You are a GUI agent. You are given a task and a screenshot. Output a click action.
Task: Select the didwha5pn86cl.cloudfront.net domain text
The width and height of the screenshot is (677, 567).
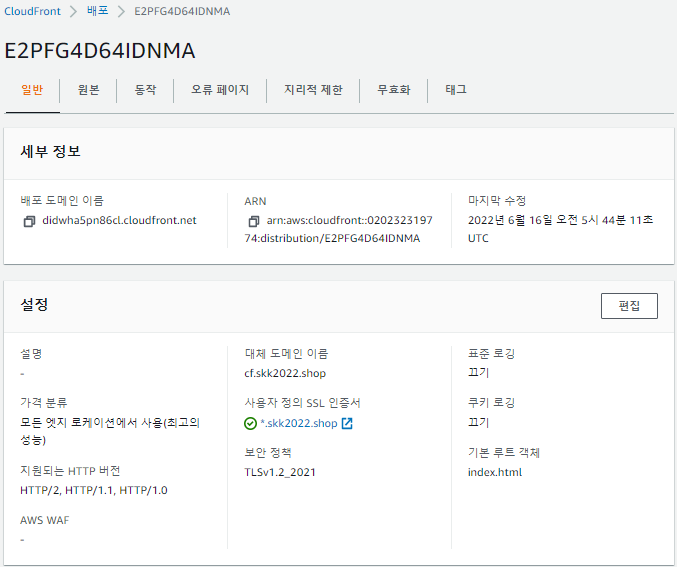[119, 220]
